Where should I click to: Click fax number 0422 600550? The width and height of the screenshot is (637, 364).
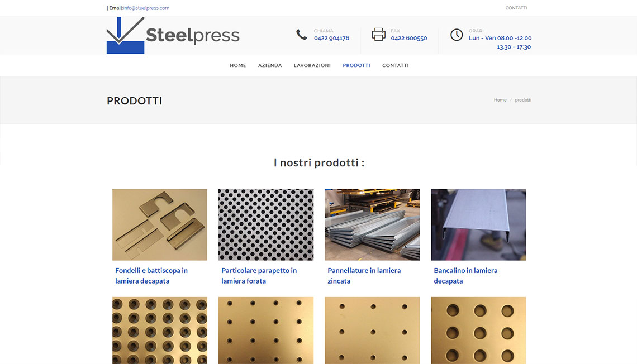coord(409,38)
